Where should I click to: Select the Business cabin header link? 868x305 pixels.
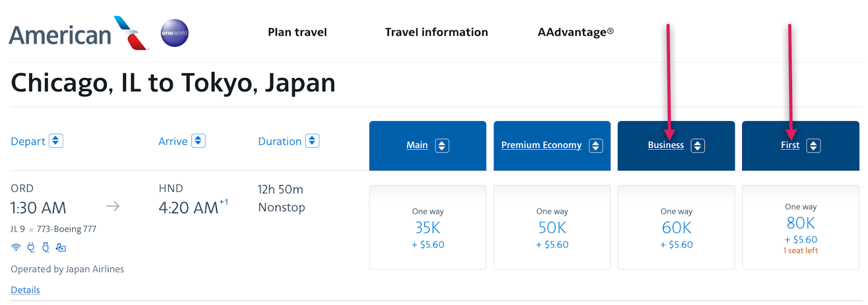(666, 145)
